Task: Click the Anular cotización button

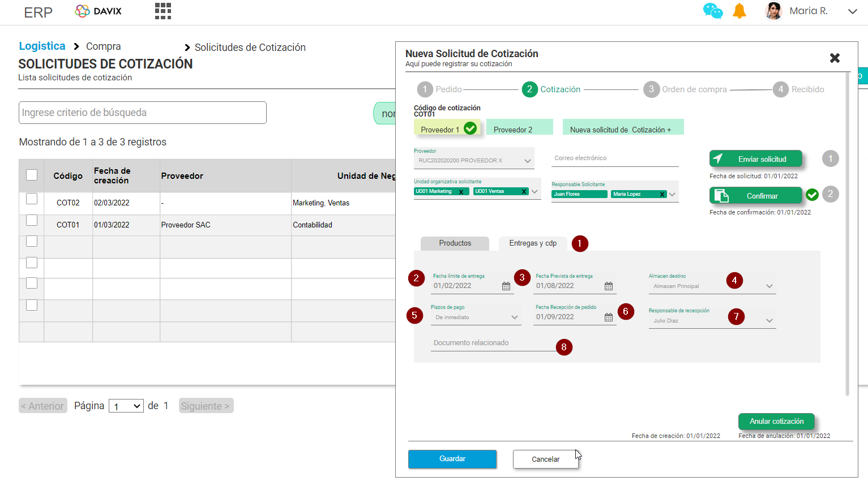Action: 776,421
